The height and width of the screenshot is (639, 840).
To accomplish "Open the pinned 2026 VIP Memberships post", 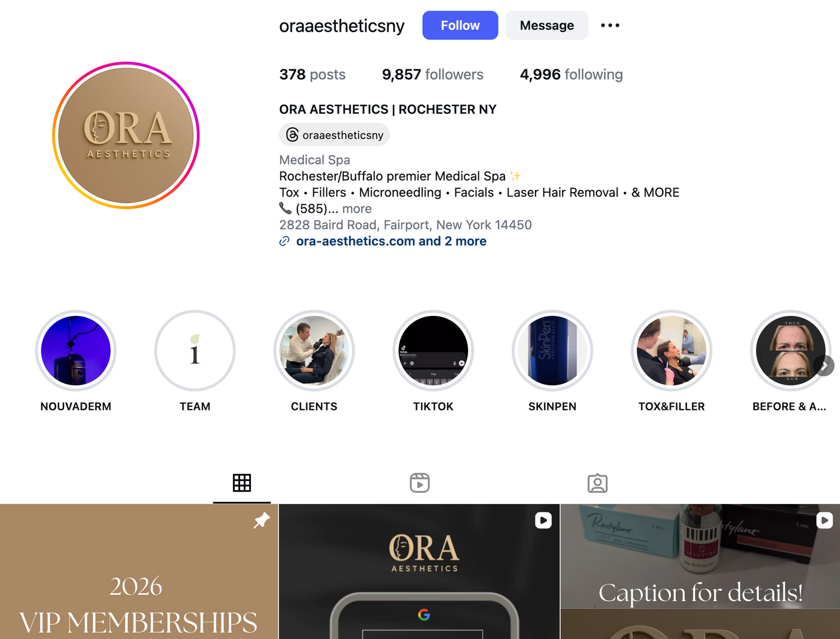I will [139, 571].
